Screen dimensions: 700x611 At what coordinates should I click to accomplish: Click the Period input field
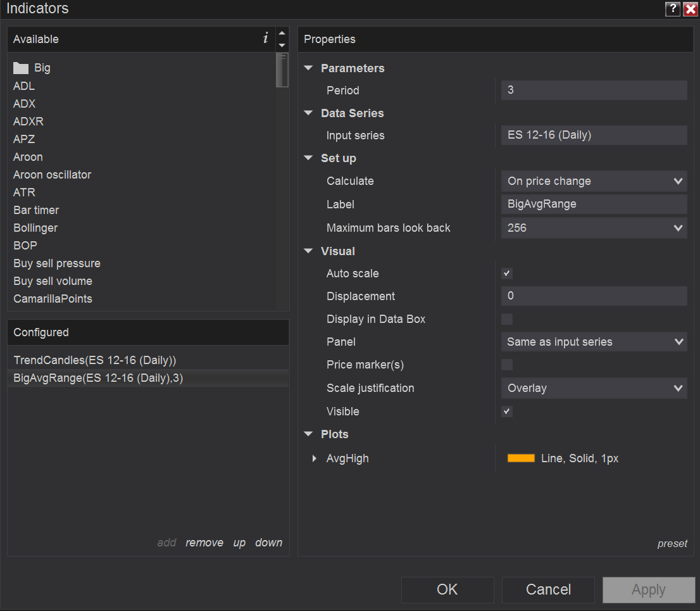[x=594, y=91]
